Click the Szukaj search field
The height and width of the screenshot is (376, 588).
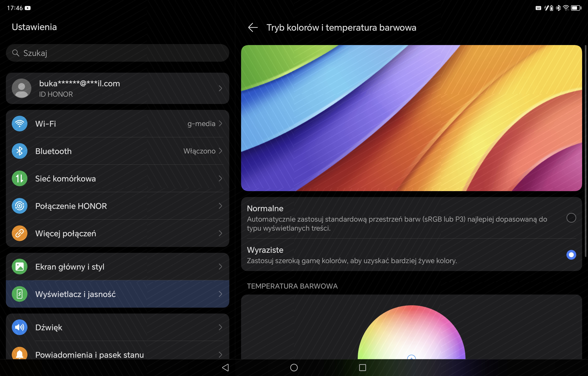[x=118, y=53]
